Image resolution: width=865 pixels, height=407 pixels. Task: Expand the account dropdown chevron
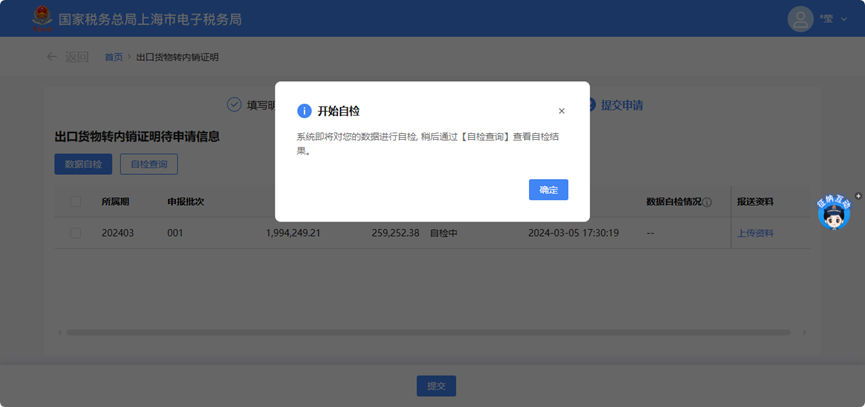(x=845, y=19)
